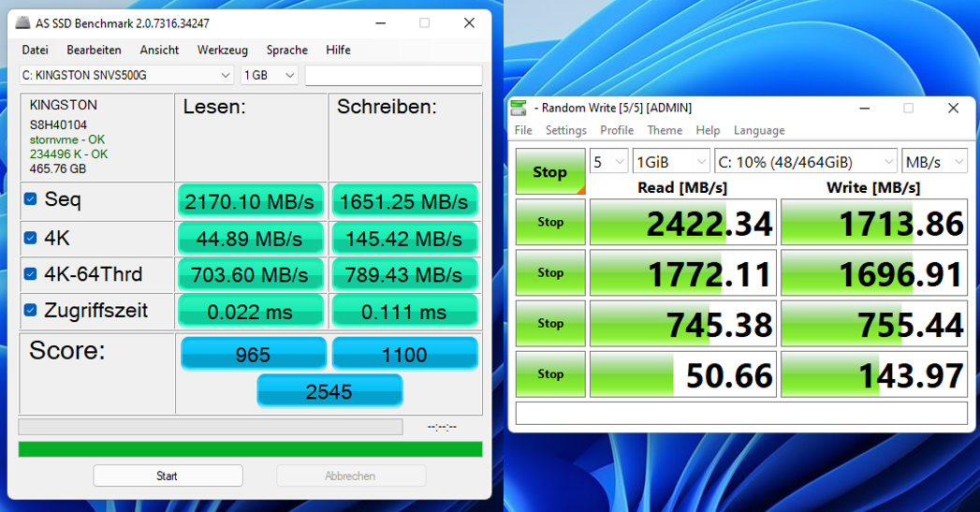Click the 4K-64Thrd write value 789.43 MB/s
980x512 pixels.
[404, 274]
